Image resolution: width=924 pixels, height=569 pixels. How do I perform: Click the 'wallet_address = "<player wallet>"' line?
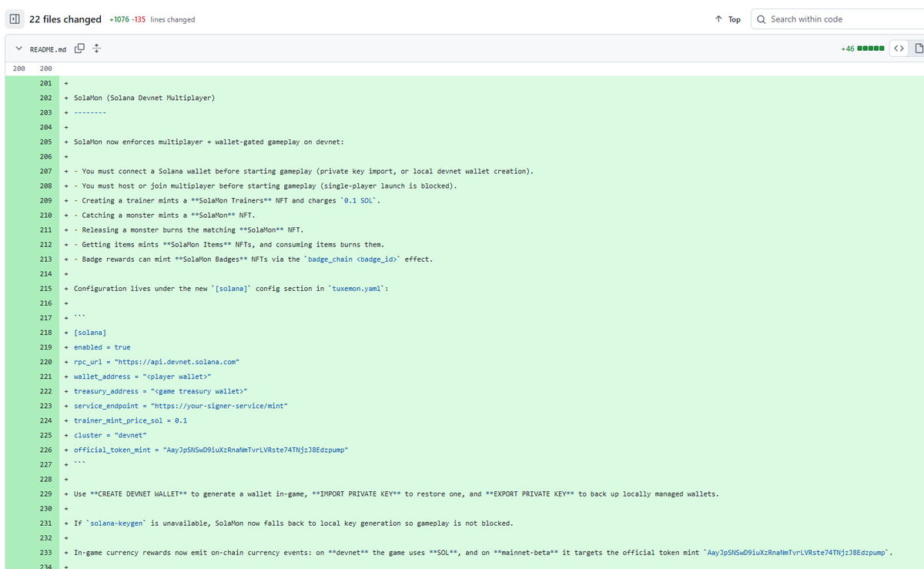142,376
